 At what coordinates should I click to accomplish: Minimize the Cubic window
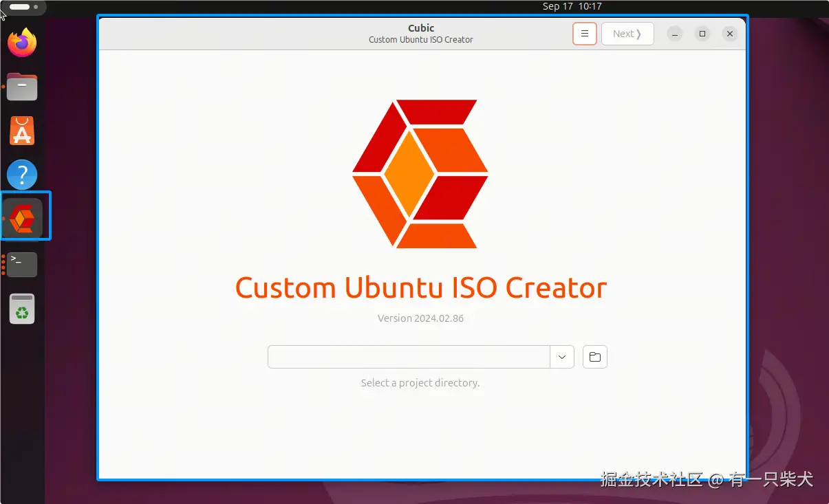point(675,34)
